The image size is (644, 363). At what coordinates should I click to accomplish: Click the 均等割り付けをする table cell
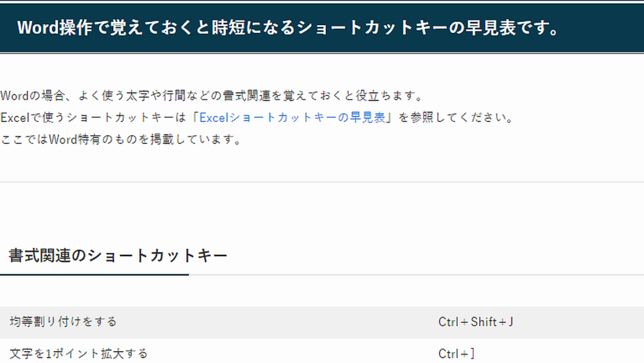tap(64, 321)
